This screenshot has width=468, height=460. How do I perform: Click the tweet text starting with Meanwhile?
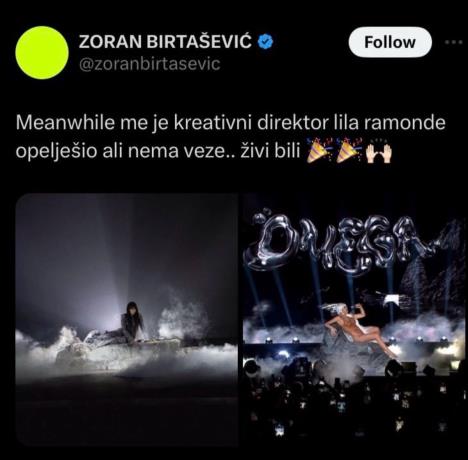[231, 137]
